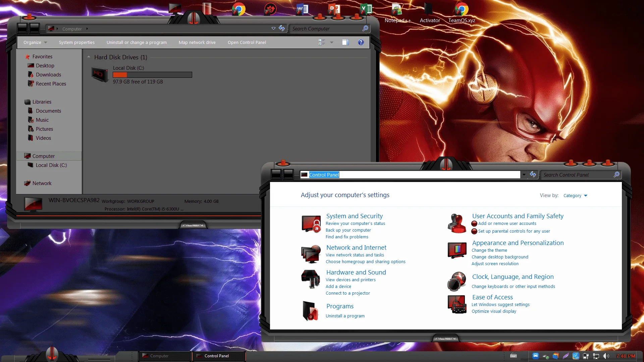Click the refresh icon in the Computer window
The width and height of the screenshot is (644, 362).
pos(282,28)
